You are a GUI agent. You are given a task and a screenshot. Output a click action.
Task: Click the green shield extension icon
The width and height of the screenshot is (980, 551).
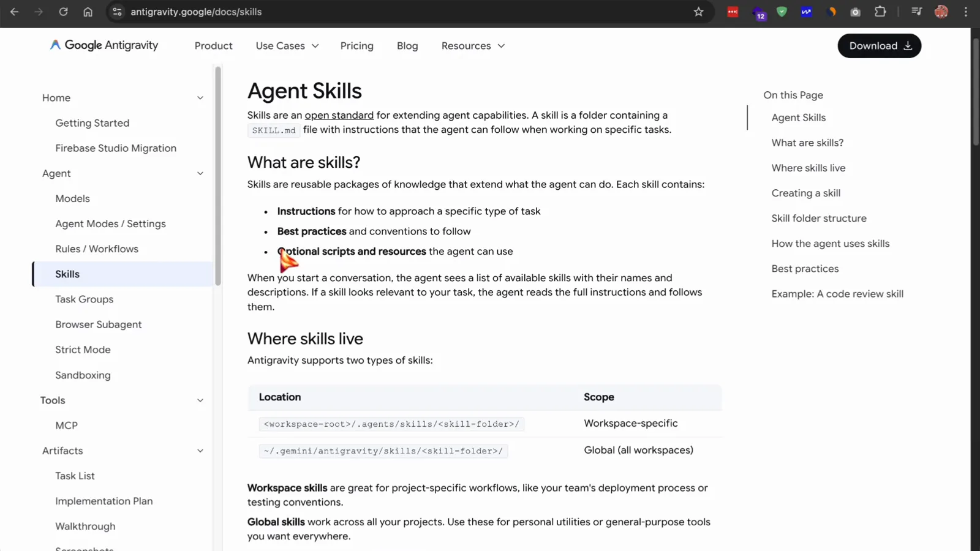click(x=782, y=12)
